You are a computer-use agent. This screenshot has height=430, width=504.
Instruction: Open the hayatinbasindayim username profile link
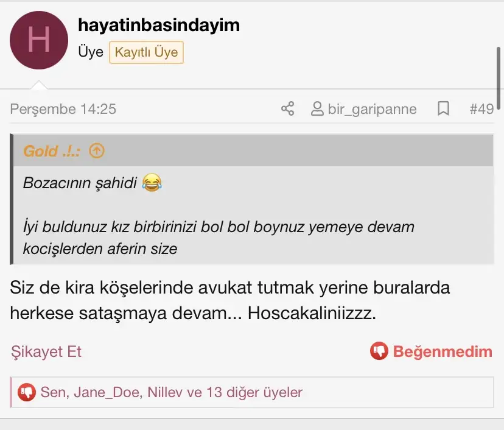click(x=159, y=25)
